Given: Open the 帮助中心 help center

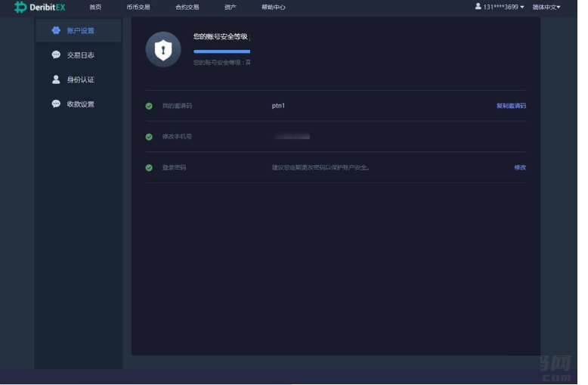Looking at the screenshot, I should (274, 7).
